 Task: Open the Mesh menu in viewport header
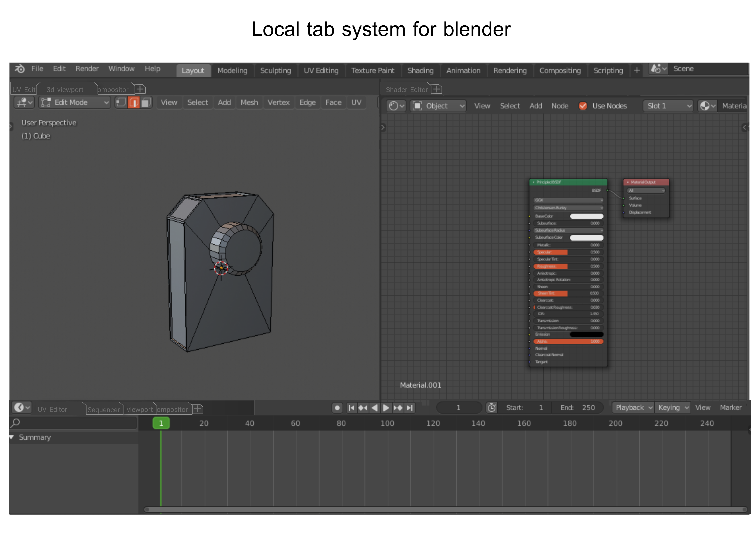coord(249,102)
